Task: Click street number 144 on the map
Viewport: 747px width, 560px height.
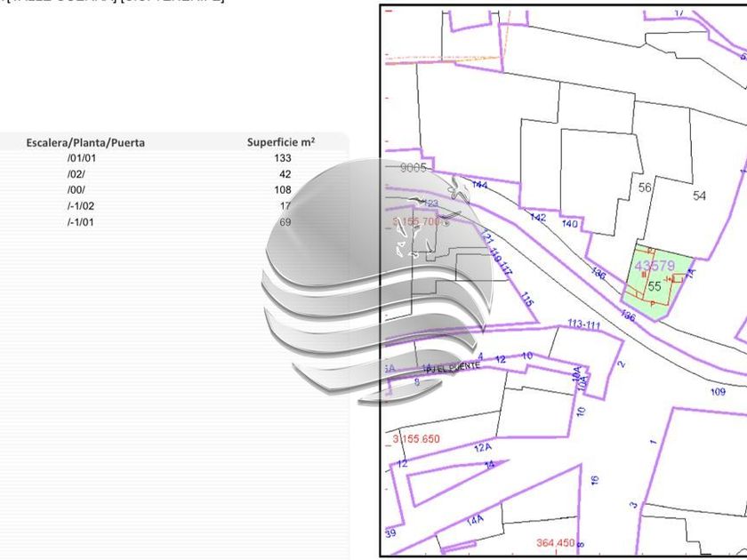Action: 479,185
